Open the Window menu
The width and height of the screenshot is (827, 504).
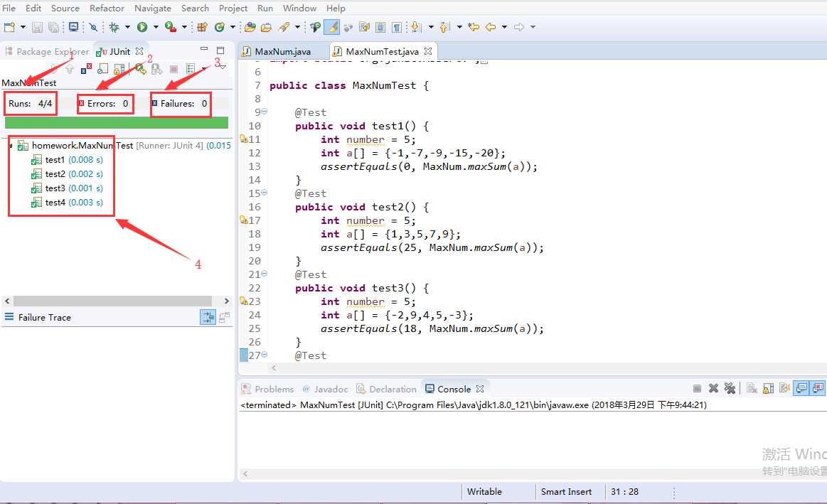(299, 8)
